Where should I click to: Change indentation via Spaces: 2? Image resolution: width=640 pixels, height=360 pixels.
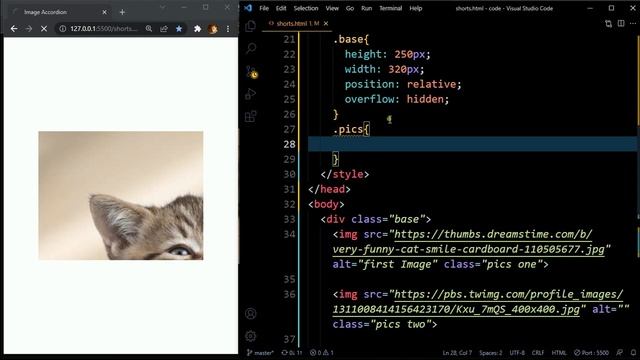point(491,353)
